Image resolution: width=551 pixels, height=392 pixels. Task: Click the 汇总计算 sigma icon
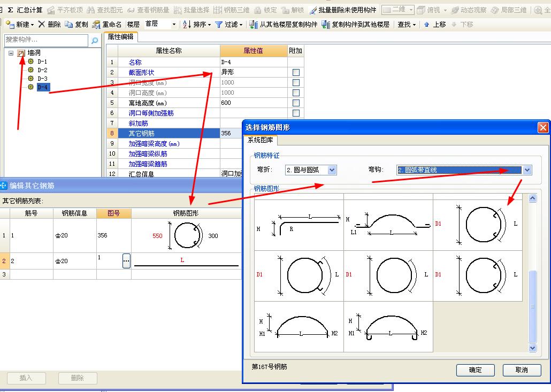click(x=11, y=10)
